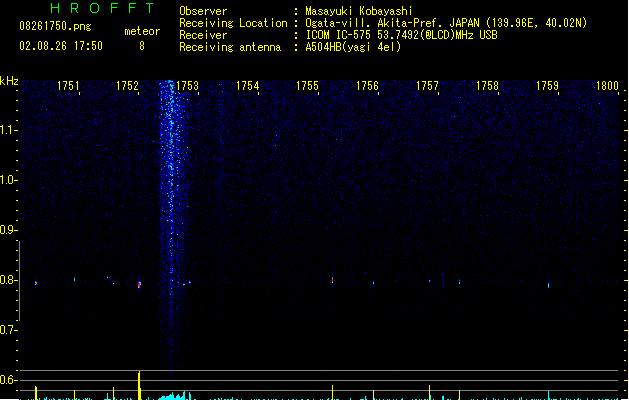
Task: Click the 1757 time marker
Action: (427, 86)
